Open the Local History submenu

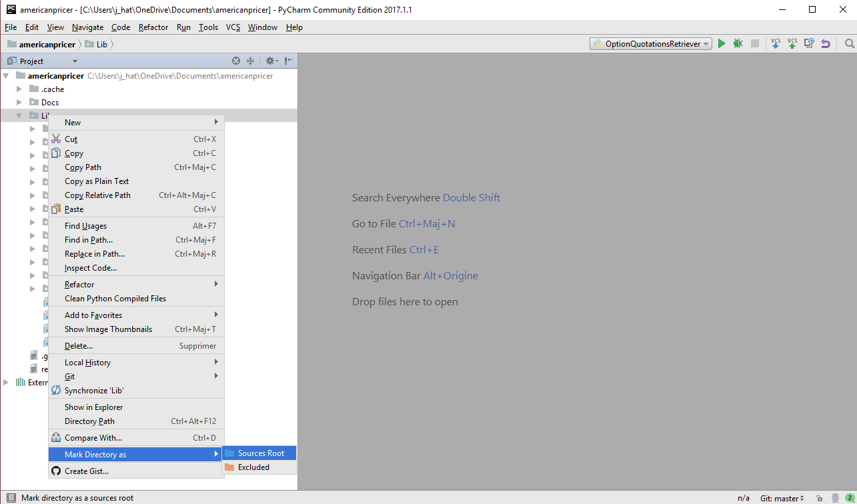tap(136, 362)
